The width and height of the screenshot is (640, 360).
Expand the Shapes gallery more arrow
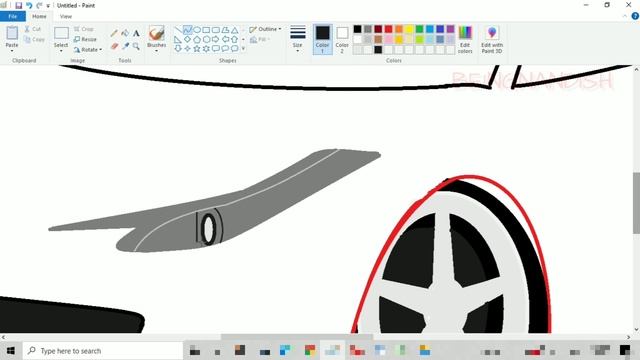(x=244, y=49)
